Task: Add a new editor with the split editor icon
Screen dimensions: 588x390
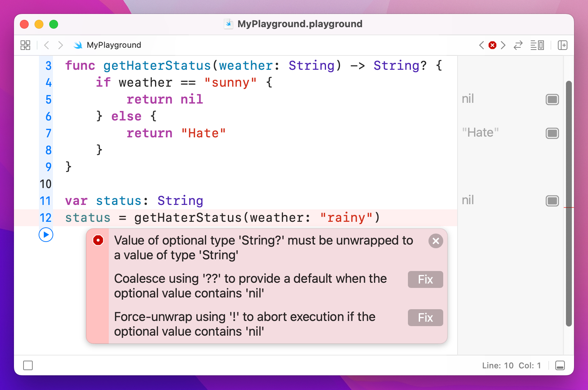Action: click(x=563, y=45)
